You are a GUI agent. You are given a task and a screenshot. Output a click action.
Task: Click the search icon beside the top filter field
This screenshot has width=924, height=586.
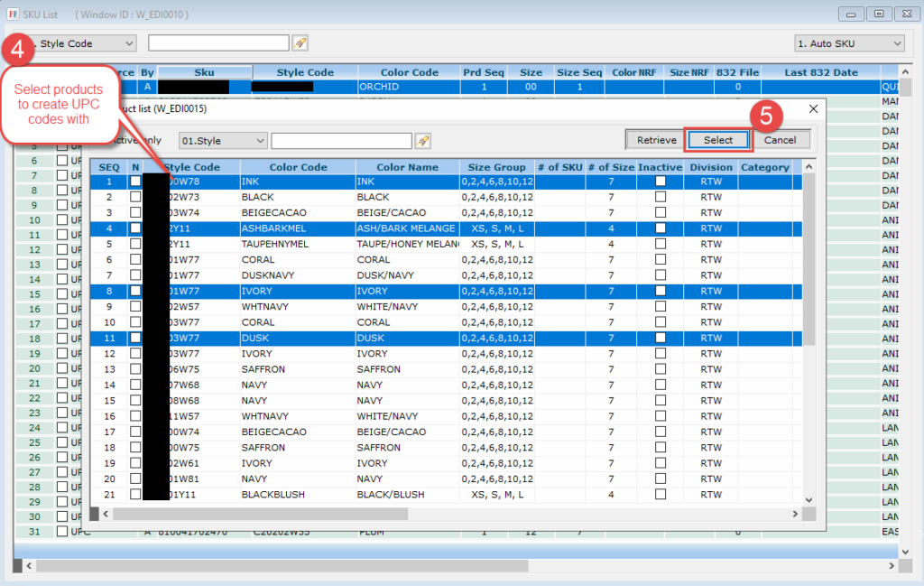[300, 43]
